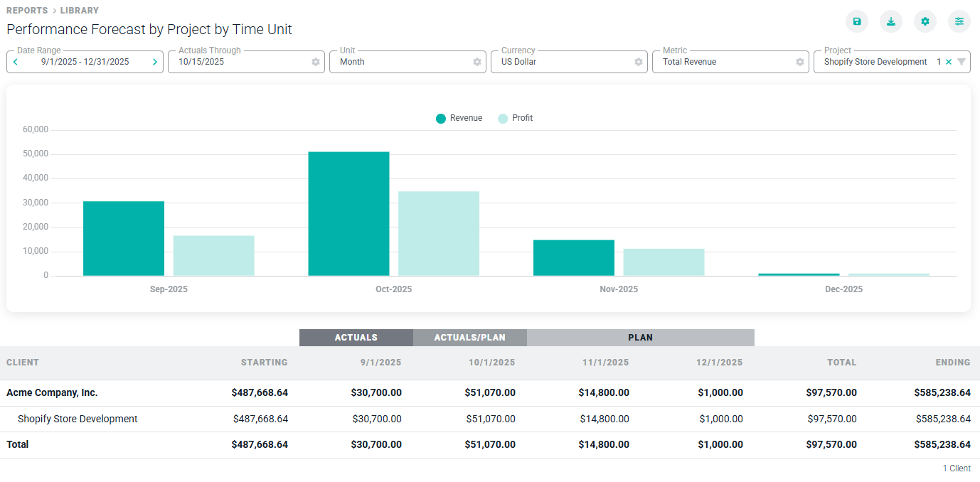The image size is (980, 482).
Task: Toggle Revenue series in chart legend
Action: click(x=459, y=118)
